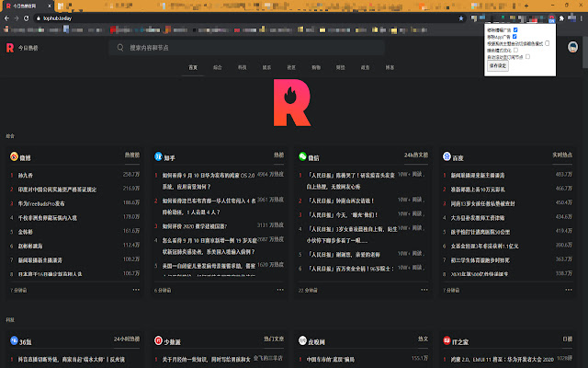Open the user avatar menu
The width and height of the screenshot is (588, 368).
(572, 47)
